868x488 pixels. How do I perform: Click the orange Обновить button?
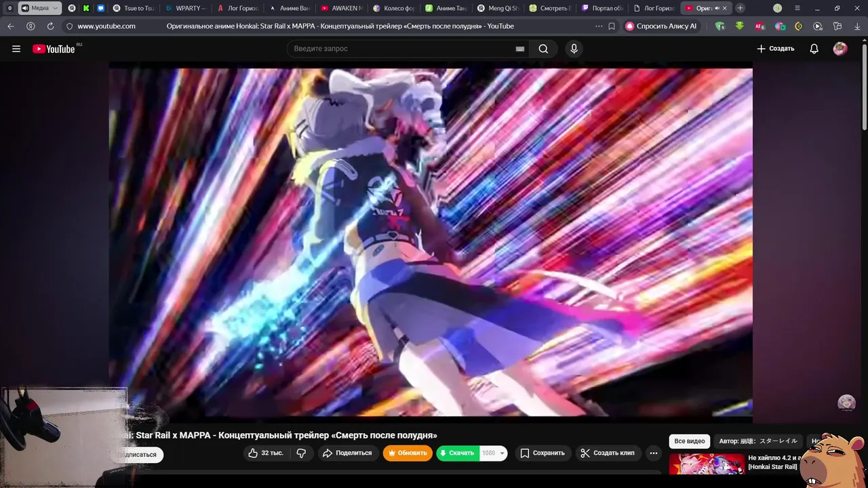408,453
